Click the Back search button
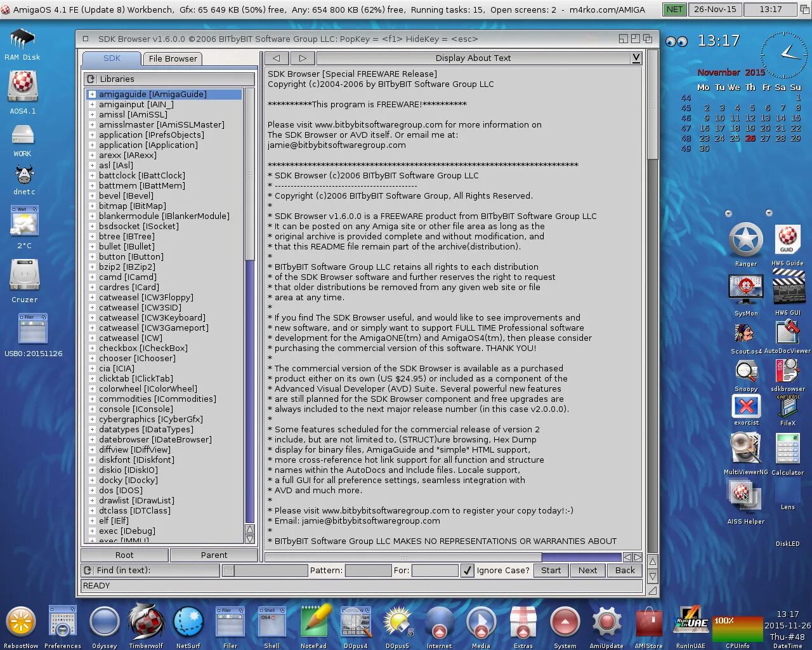 pos(625,570)
